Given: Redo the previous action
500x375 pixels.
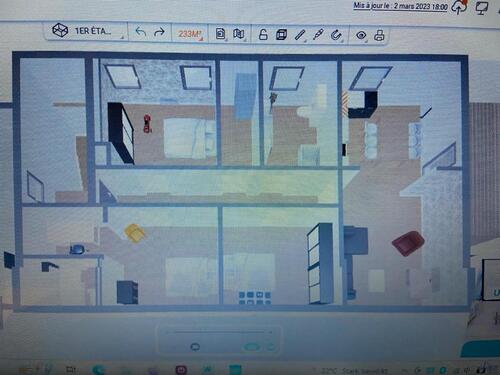Looking at the screenshot, I should point(160,32).
